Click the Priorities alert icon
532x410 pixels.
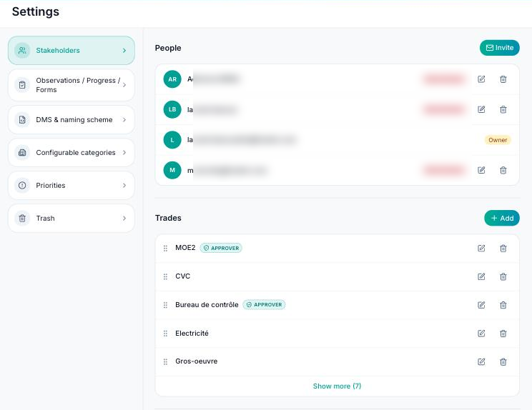coord(22,185)
